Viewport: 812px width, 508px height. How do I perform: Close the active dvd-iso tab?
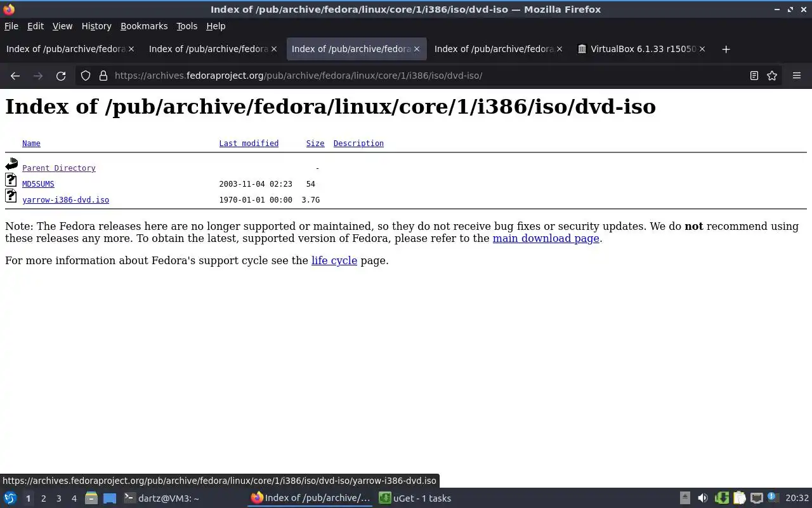click(417, 49)
